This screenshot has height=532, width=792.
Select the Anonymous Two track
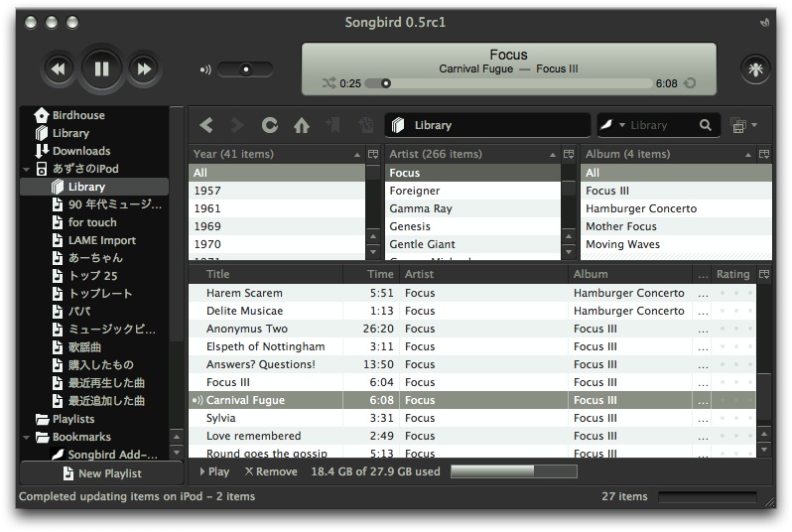(x=472, y=329)
